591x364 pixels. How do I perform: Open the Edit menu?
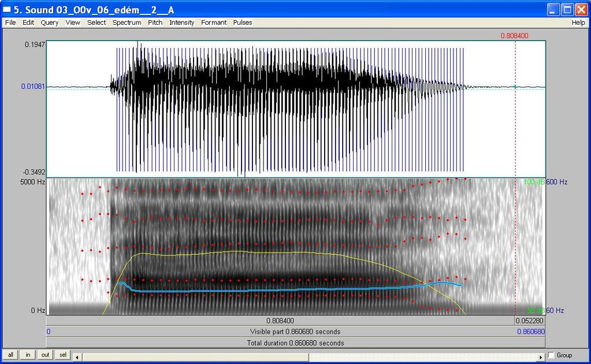(28, 23)
